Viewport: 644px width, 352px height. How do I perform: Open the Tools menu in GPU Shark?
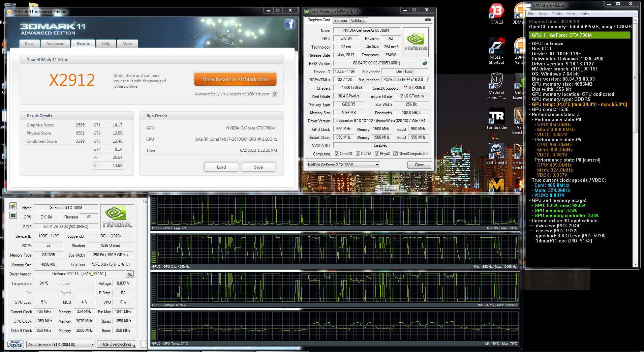(x=557, y=14)
